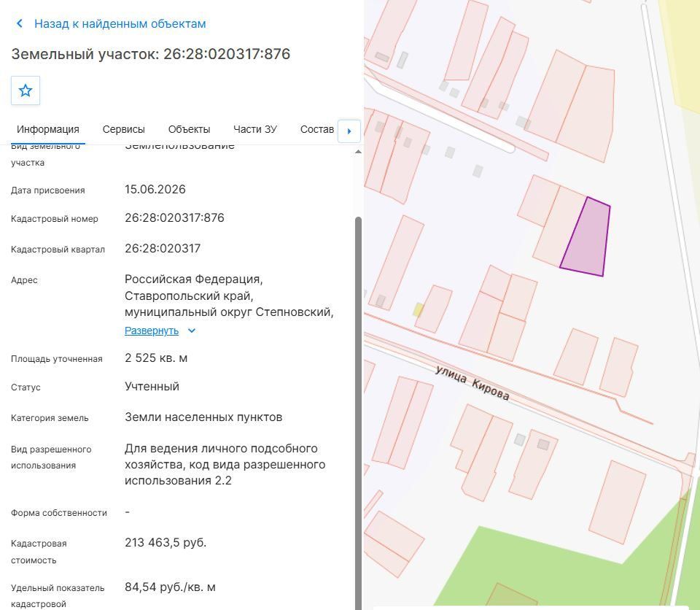700x610 pixels.
Task: Open the Сервисы tab
Action: [124, 129]
